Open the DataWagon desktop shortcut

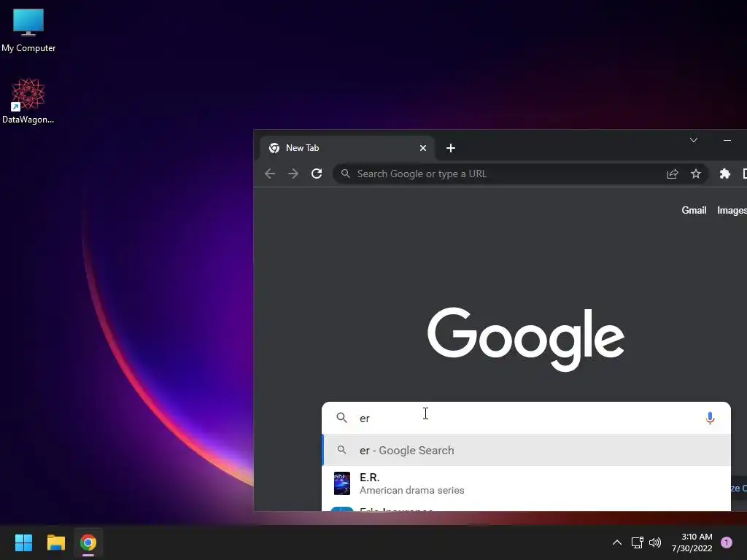28,101
